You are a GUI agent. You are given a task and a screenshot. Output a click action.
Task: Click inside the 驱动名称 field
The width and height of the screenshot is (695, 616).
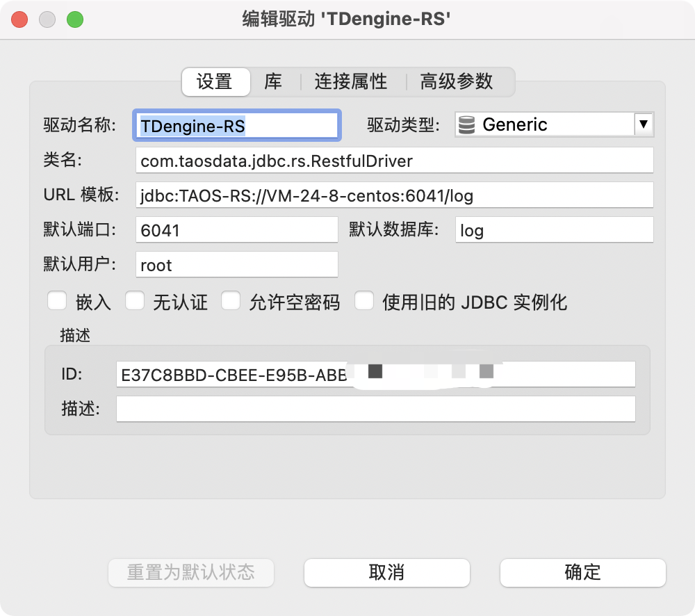click(236, 125)
